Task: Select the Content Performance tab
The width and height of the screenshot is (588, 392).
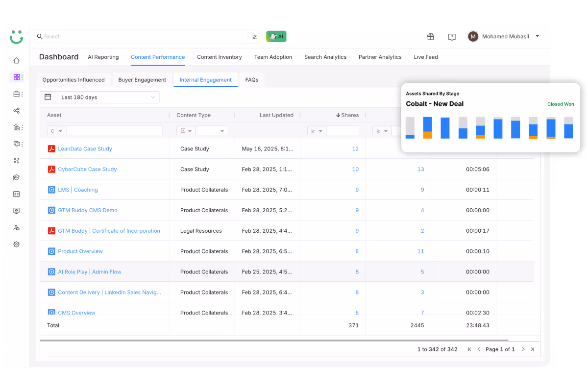Action: pyautogui.click(x=158, y=57)
